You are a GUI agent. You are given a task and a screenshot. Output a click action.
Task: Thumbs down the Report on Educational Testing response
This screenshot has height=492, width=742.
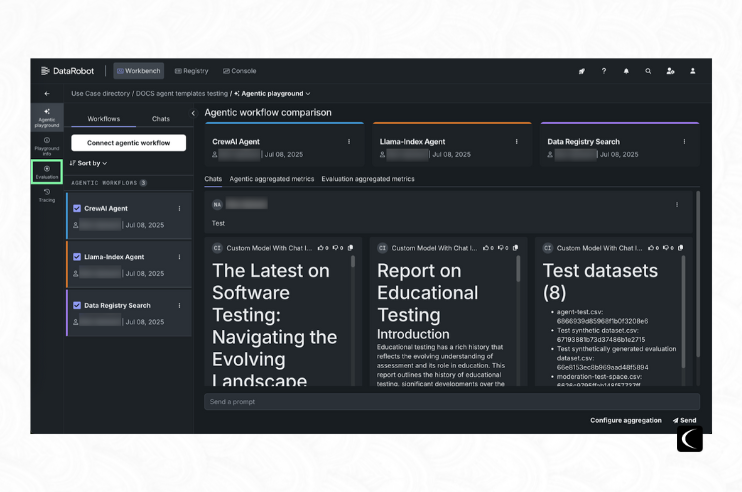(503, 248)
